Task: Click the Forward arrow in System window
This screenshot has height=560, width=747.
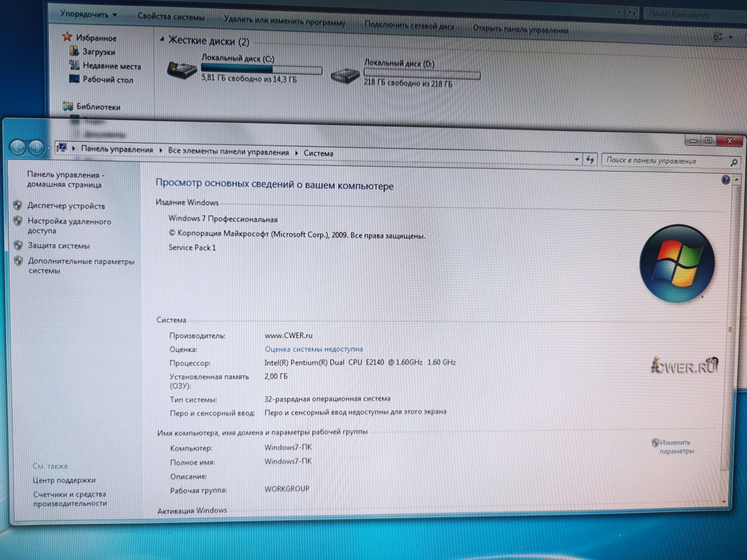Action: [x=36, y=147]
